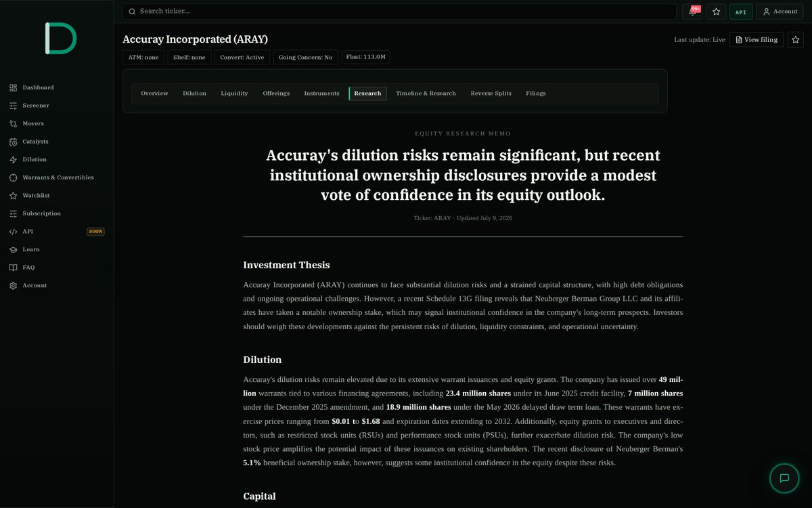This screenshot has height=508, width=812.
Task: Star ARAY next to View filing
Action: (795, 39)
